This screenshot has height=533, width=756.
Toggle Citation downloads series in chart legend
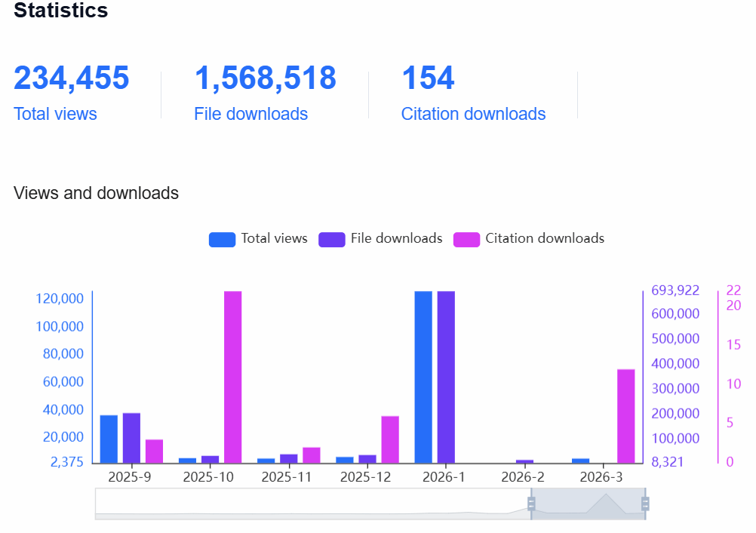click(529, 239)
